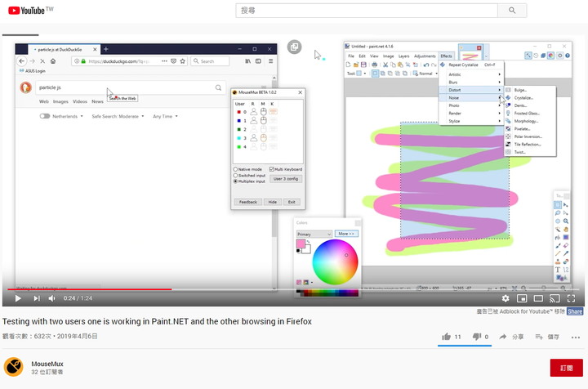Expand the Blurs effects submenu
The width and height of the screenshot is (588, 389).
471,83
